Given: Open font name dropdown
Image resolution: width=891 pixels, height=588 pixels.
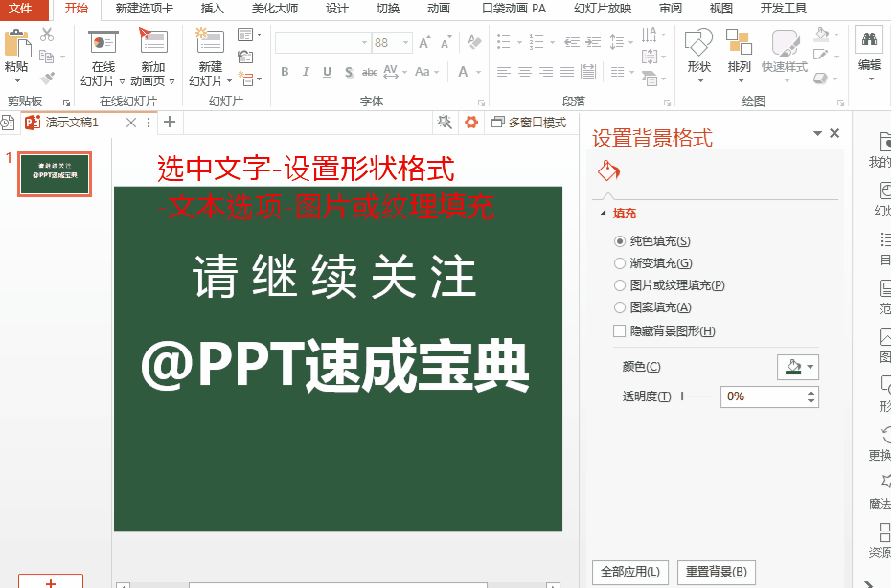Looking at the screenshot, I should point(364,42).
